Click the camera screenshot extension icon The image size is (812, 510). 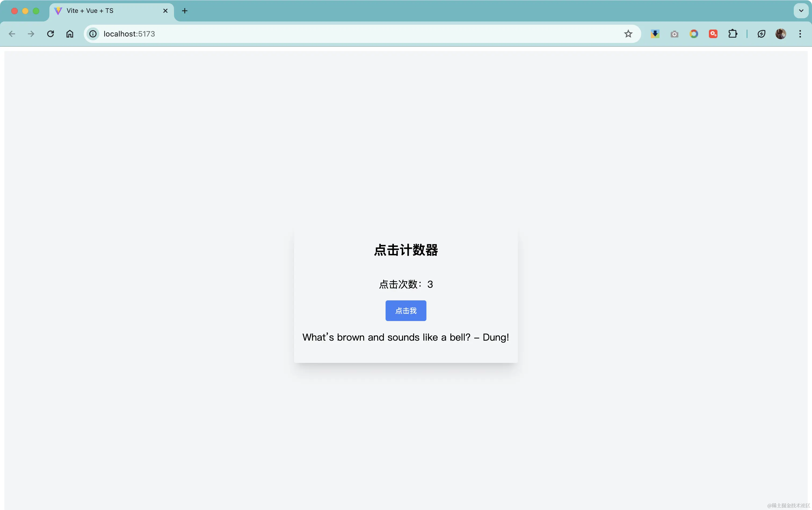674,34
